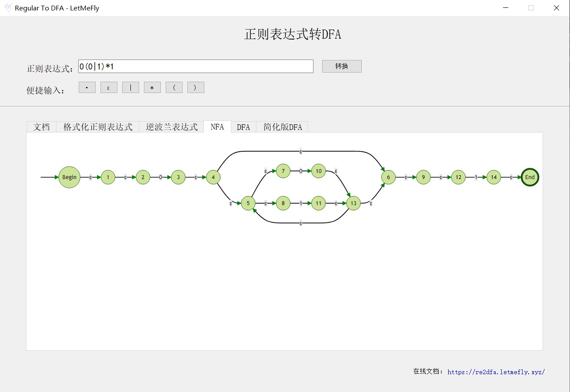
Task: Open the 简化版DFA tab
Action: point(283,127)
